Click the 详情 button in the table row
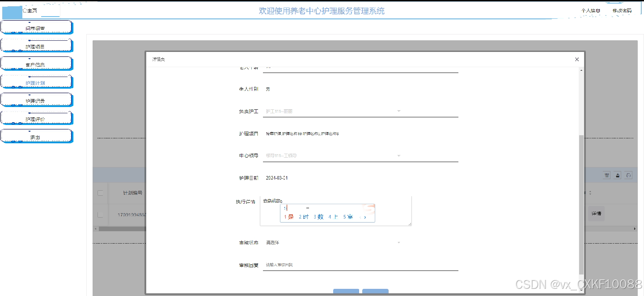This screenshot has height=296, width=644. (x=596, y=214)
